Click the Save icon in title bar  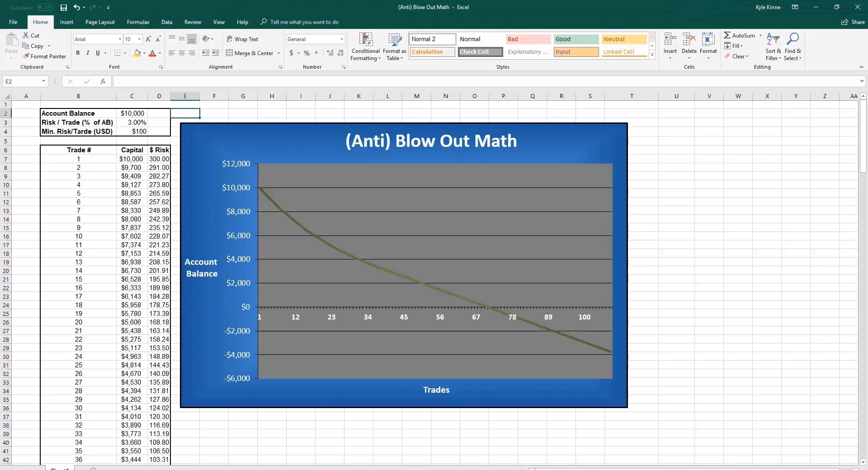pos(64,7)
